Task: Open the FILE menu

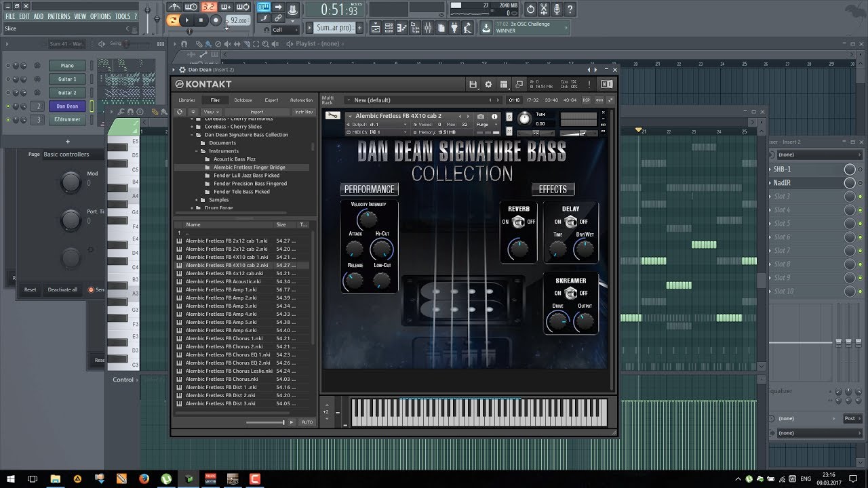Action: [x=10, y=16]
